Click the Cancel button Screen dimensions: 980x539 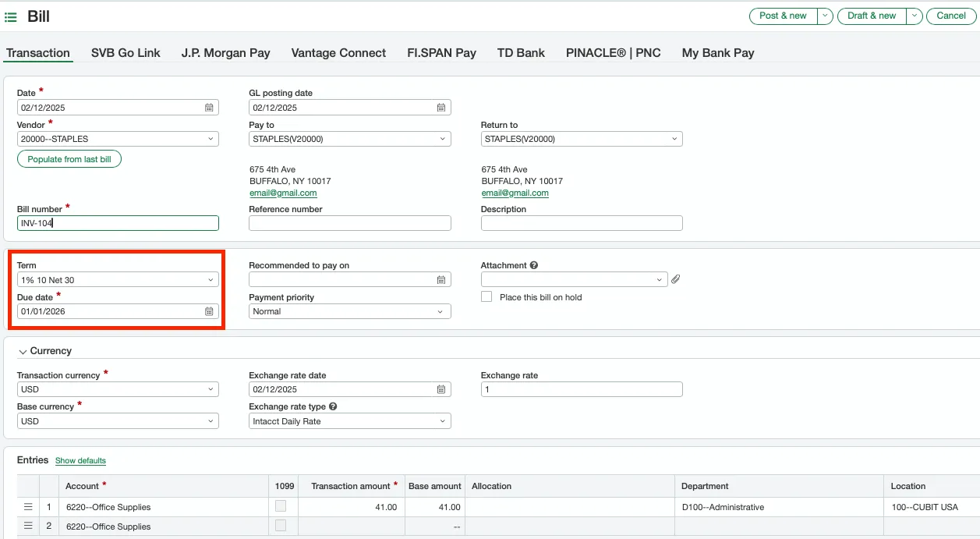951,16
